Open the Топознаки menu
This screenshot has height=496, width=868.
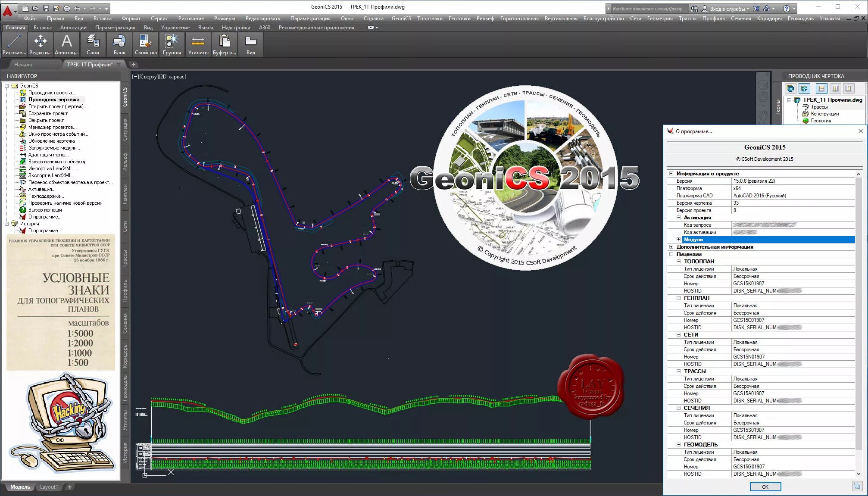(x=430, y=19)
